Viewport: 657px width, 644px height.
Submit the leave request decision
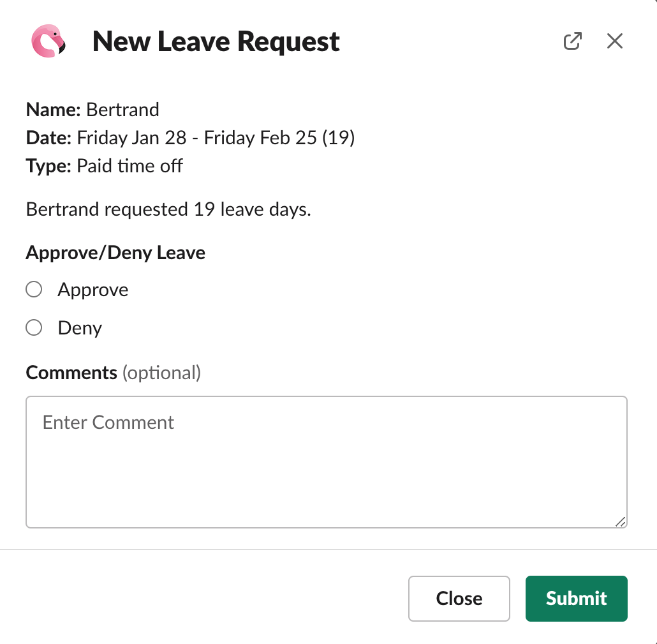(576, 598)
